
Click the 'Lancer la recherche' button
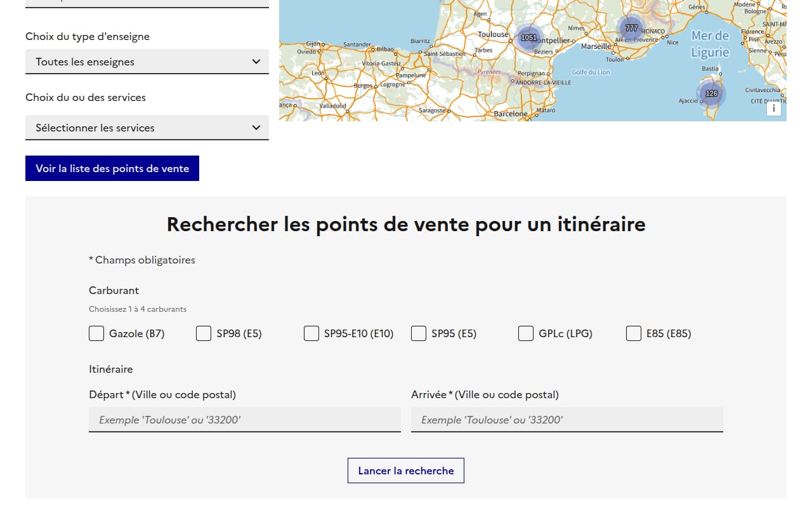pyautogui.click(x=406, y=471)
